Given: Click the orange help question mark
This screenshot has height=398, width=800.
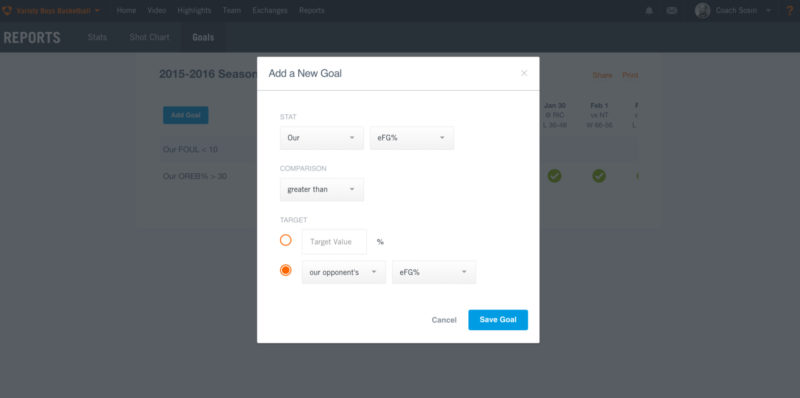Looking at the screenshot, I should tap(789, 11).
